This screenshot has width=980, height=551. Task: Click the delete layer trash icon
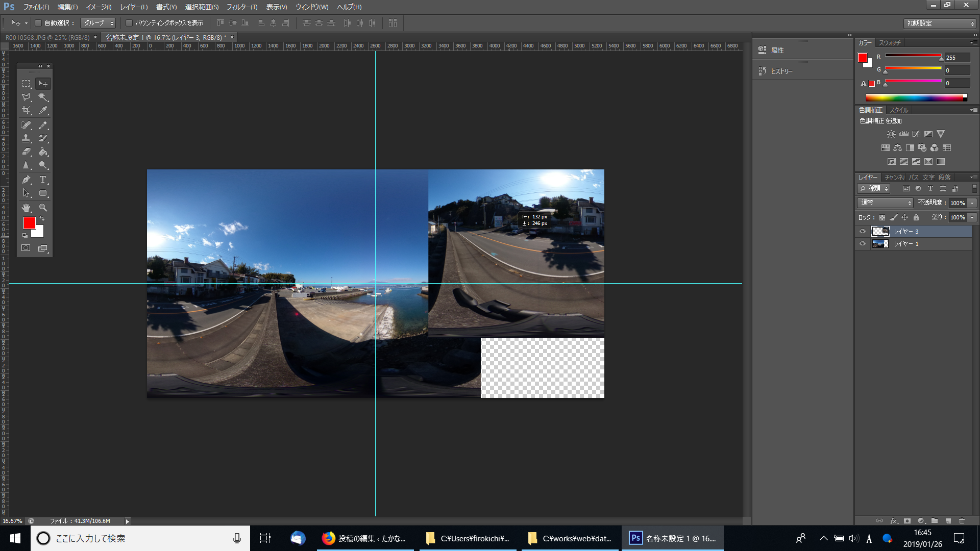click(962, 521)
